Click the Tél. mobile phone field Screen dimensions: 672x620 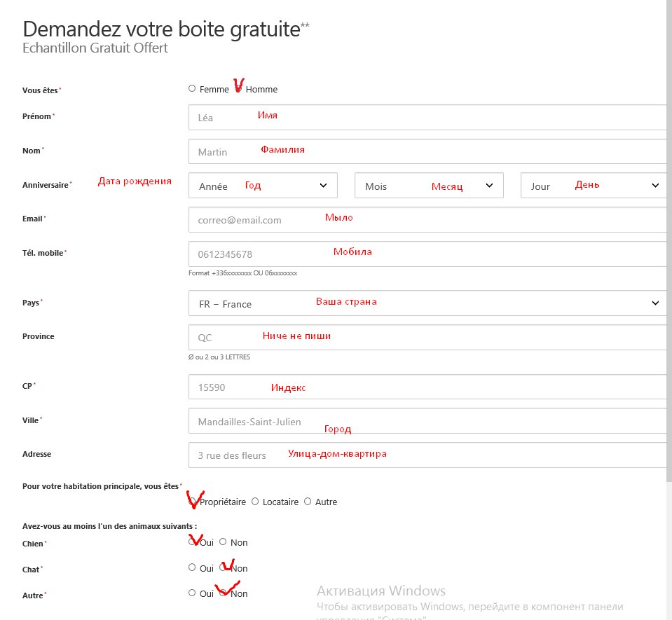tap(427, 254)
